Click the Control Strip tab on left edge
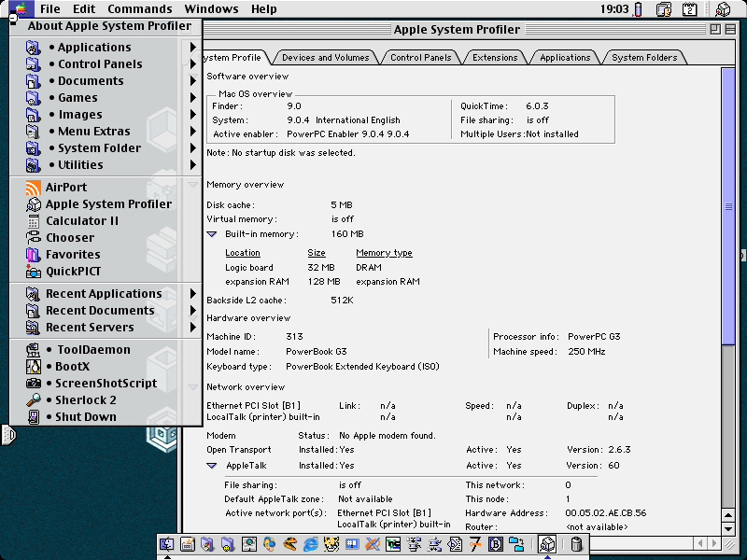This screenshot has width=747, height=560. pos(9,435)
